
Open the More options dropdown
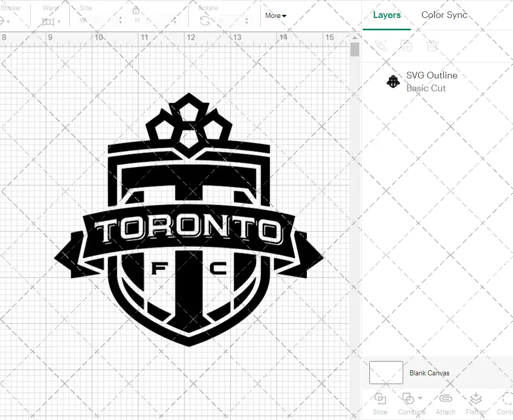coord(275,16)
